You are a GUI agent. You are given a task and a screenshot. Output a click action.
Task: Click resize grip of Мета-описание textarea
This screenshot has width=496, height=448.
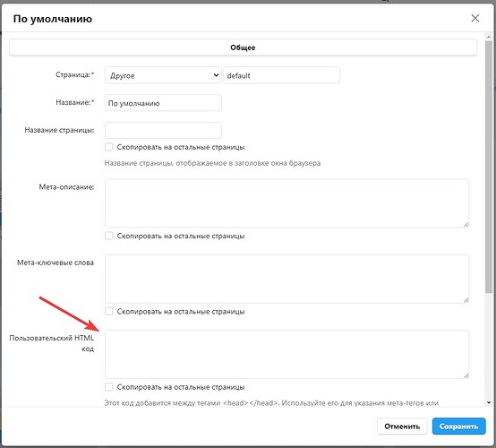pos(466,224)
